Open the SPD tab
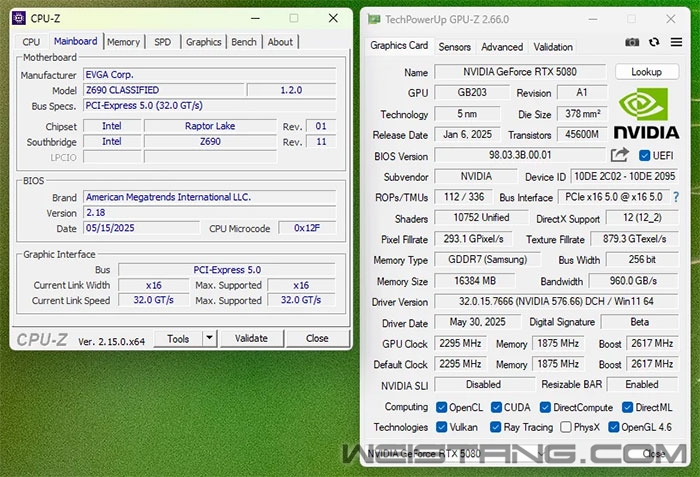 [162, 42]
